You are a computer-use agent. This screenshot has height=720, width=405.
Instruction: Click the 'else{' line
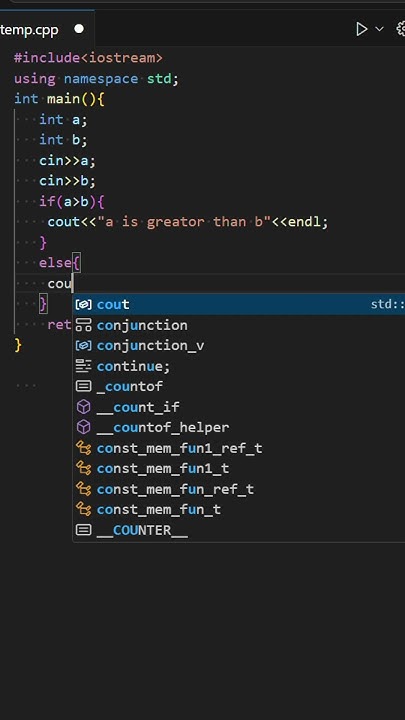click(60, 263)
